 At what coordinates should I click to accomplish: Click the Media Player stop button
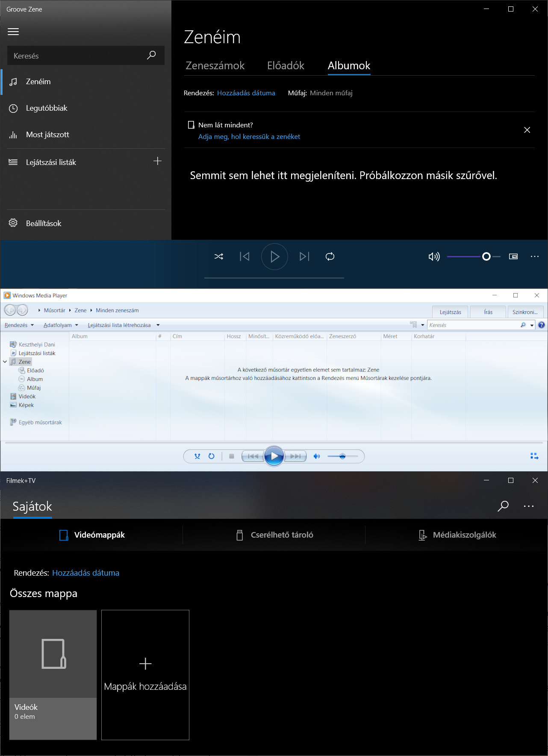point(231,456)
